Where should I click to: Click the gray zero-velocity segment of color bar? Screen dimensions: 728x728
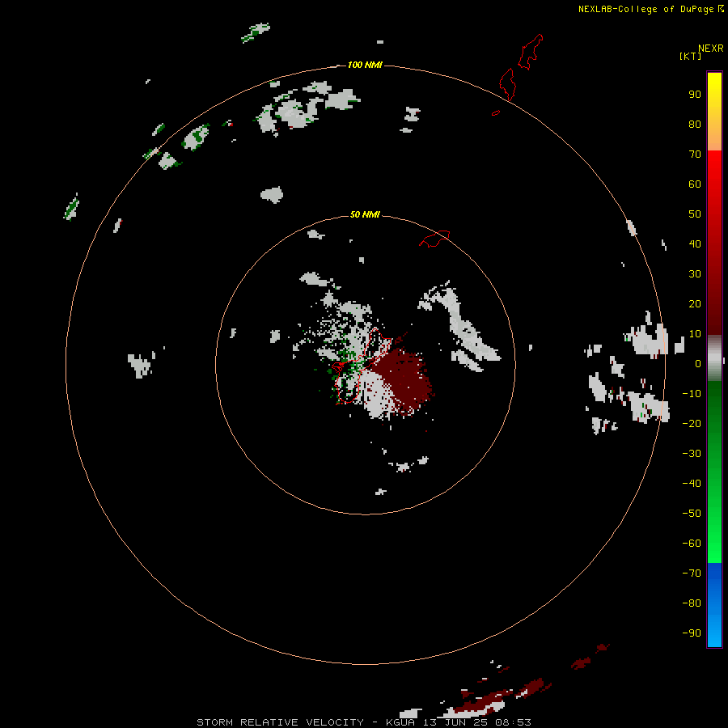click(x=714, y=358)
